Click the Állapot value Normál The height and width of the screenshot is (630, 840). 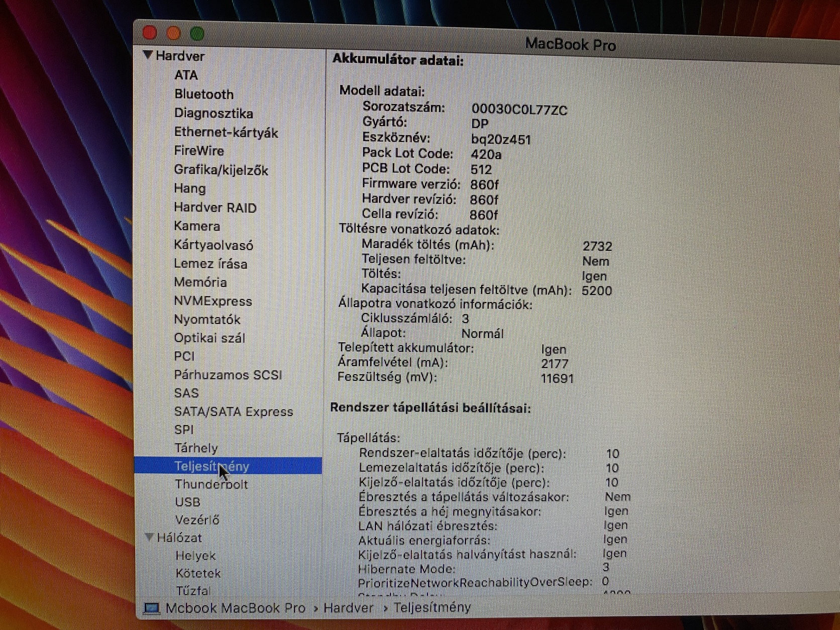tap(482, 334)
